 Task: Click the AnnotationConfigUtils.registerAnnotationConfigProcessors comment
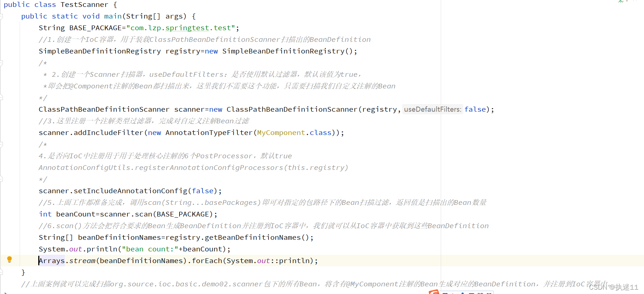click(x=193, y=168)
